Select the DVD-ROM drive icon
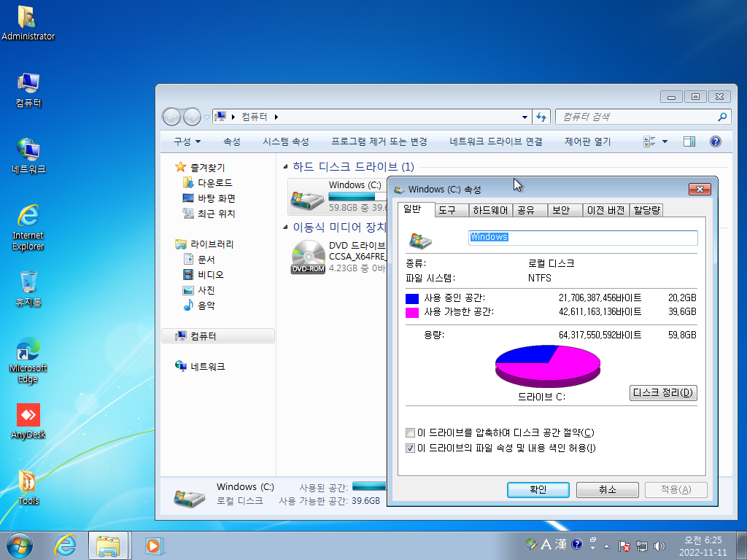Screen dimensions: 747x560 [x=309, y=257]
